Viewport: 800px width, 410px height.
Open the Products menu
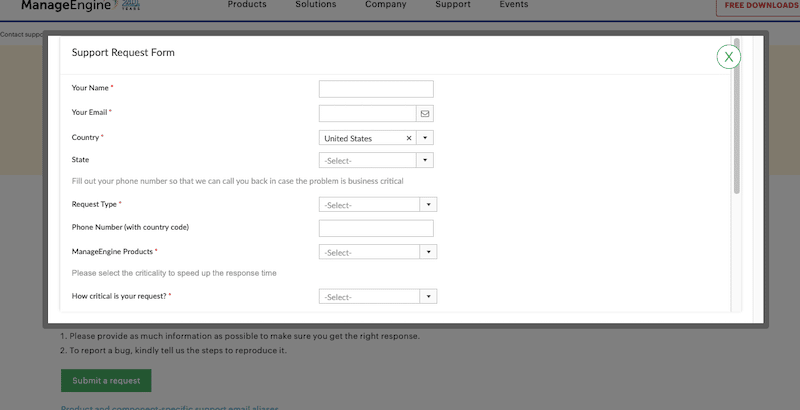click(x=247, y=5)
